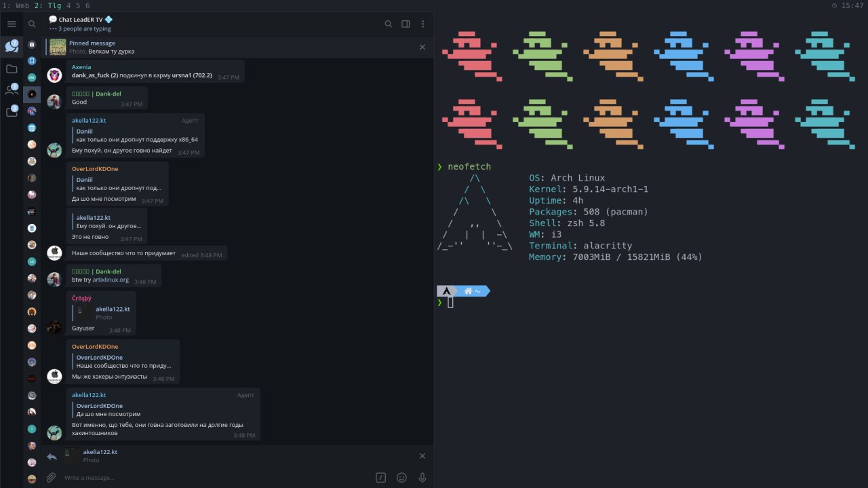Click 'Kernel: 5.9.14-arch1-1' line in terminal
Screen dimensions: 868x488
(589, 189)
